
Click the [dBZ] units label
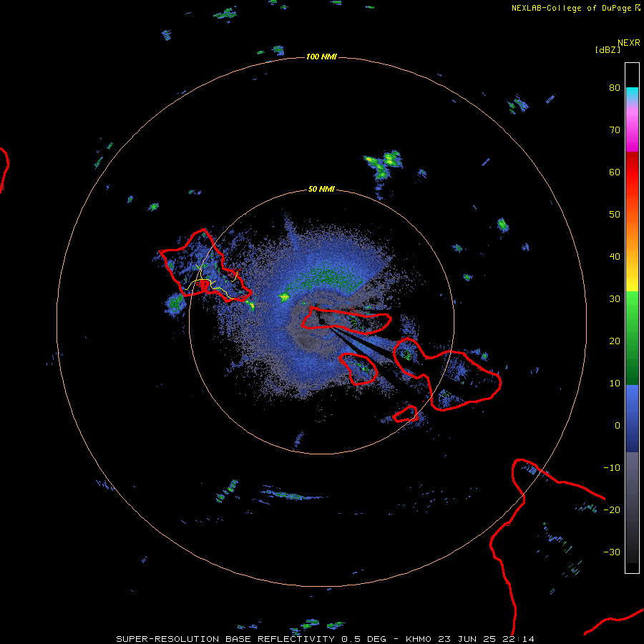pos(608,50)
